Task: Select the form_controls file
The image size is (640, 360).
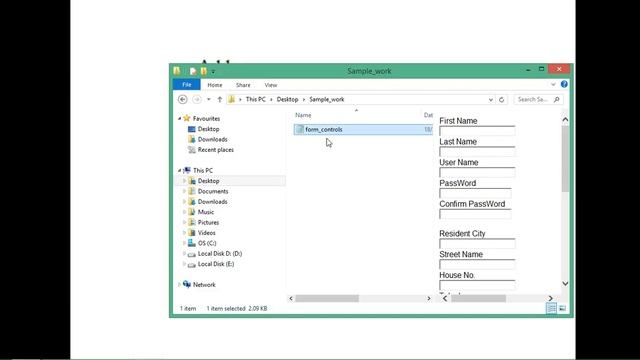Action: pos(363,129)
